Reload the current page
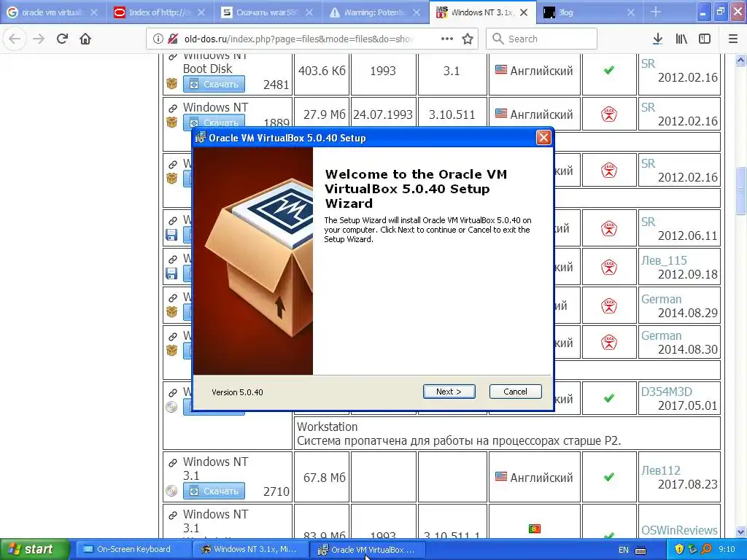Image resolution: width=747 pixels, height=560 pixels. (62, 39)
